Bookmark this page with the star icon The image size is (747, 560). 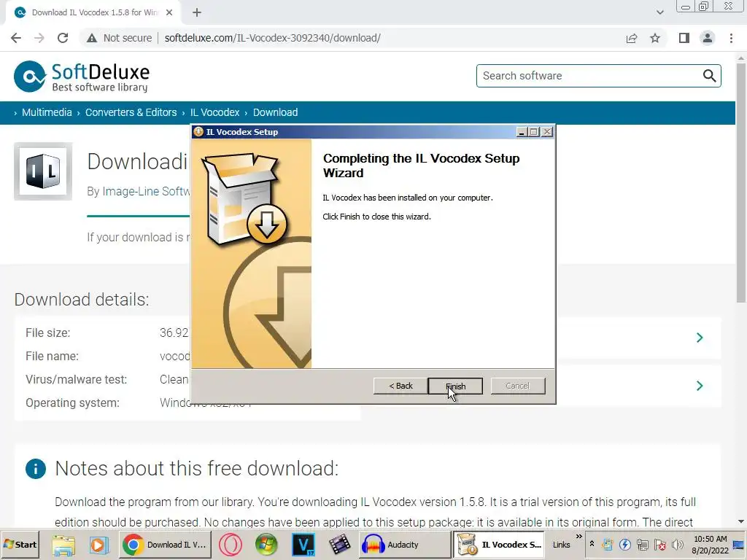[655, 38]
